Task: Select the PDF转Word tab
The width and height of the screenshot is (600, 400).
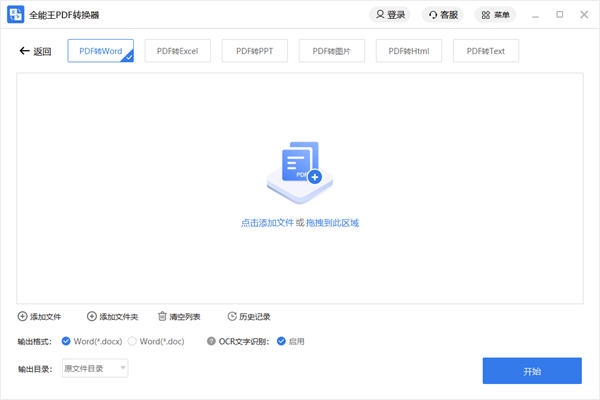Action: point(101,51)
